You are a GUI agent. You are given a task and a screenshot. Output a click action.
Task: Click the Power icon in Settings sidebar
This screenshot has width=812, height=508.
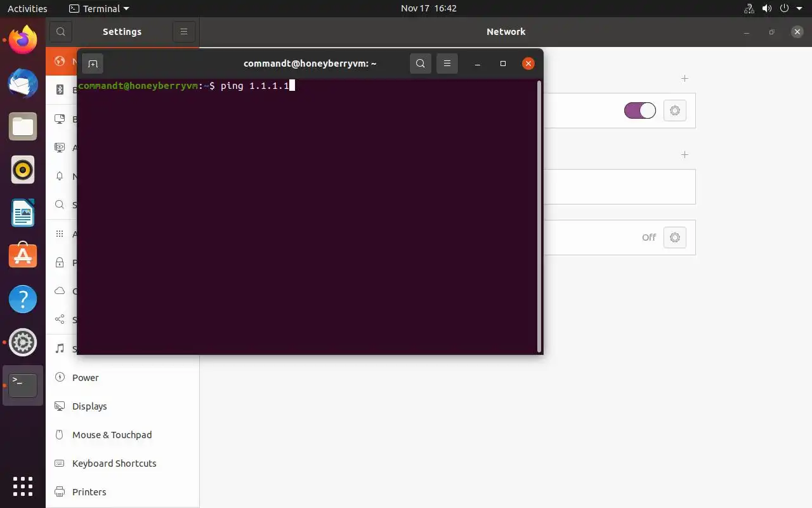60,377
